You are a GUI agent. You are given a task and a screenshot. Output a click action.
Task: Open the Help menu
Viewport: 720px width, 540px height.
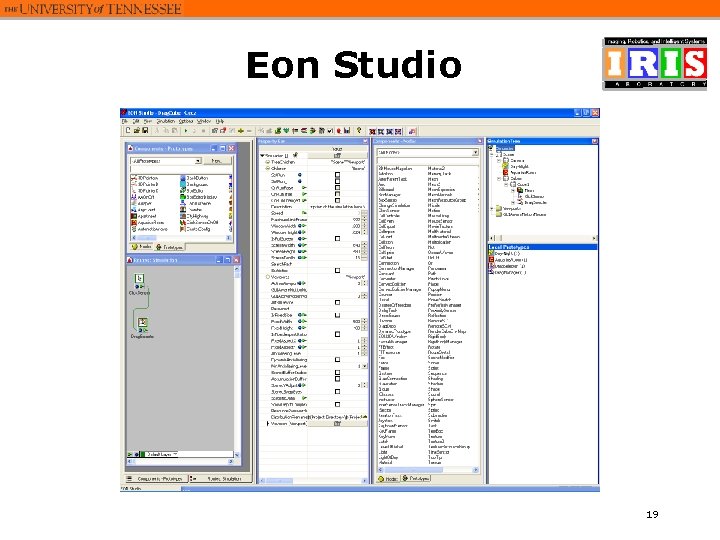pos(220,121)
